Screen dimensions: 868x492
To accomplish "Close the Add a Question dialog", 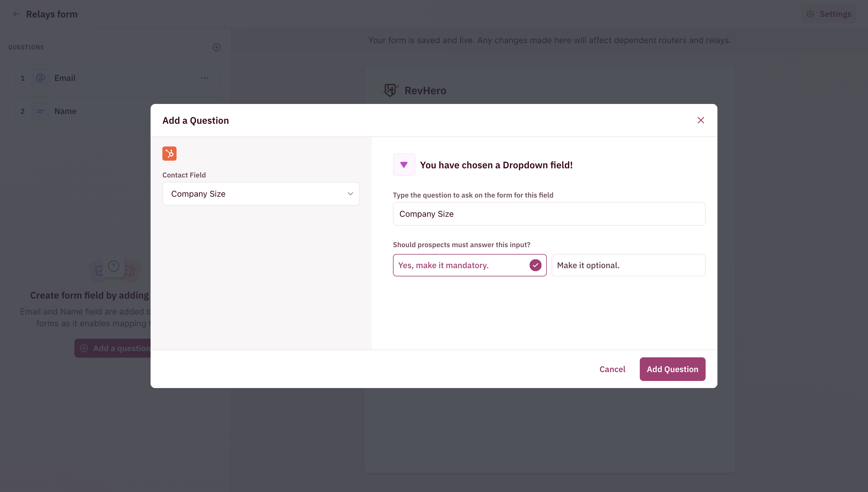I will 701,120.
